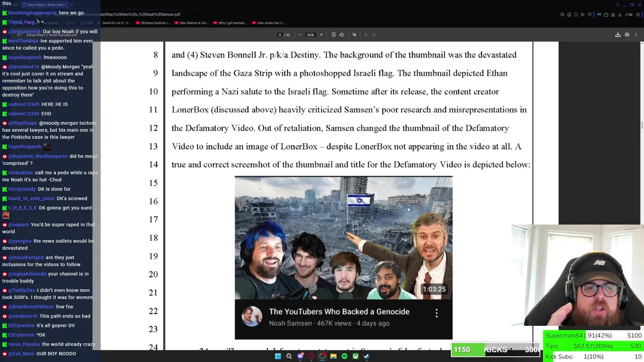Edit the current page number field
Viewport: 644px width, 362px height.
[x=280, y=35]
